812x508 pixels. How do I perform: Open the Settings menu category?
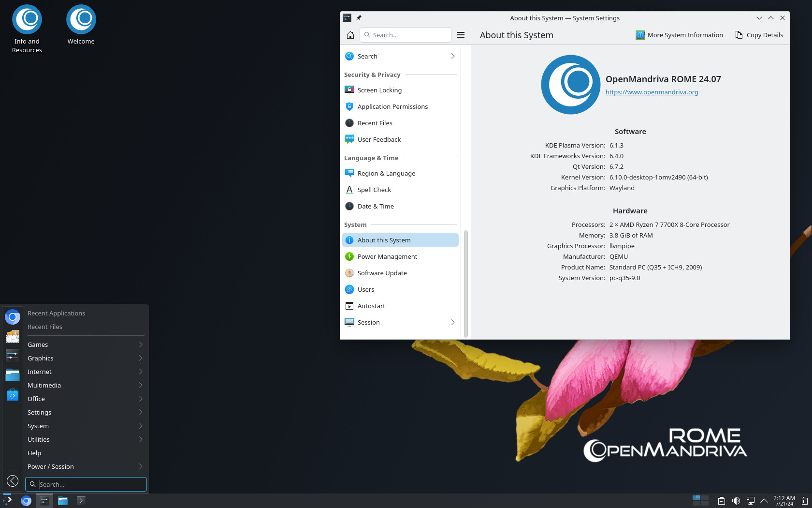point(85,412)
